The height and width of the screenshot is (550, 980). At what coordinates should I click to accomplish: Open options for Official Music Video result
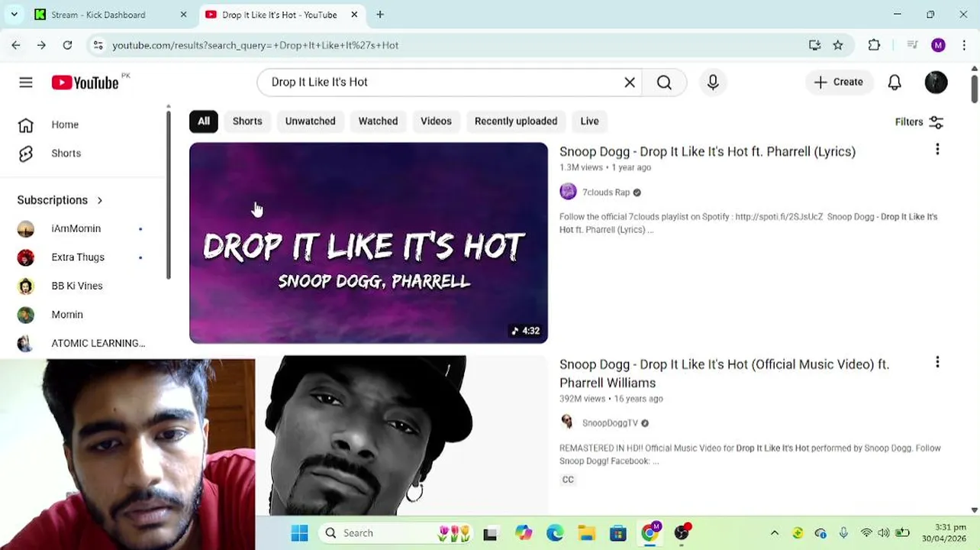[x=937, y=362]
